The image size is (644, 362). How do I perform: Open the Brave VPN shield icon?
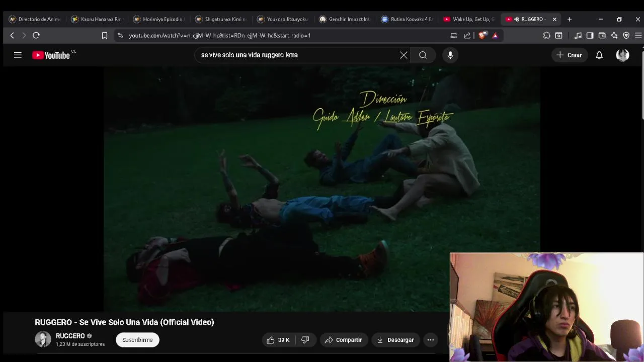(x=626, y=35)
